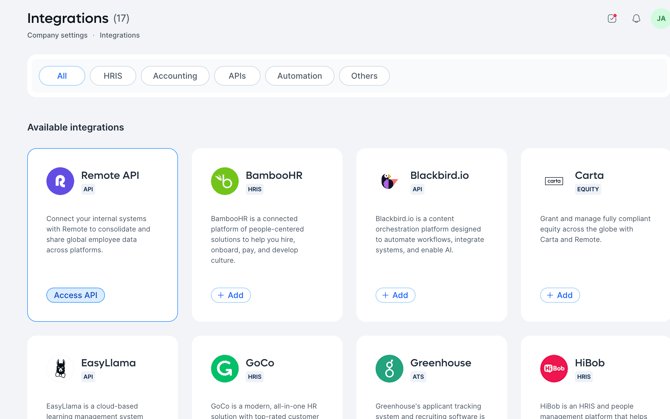Click the HRIS tag under HiBob
Screen dimensions: 670x419
[584, 377]
